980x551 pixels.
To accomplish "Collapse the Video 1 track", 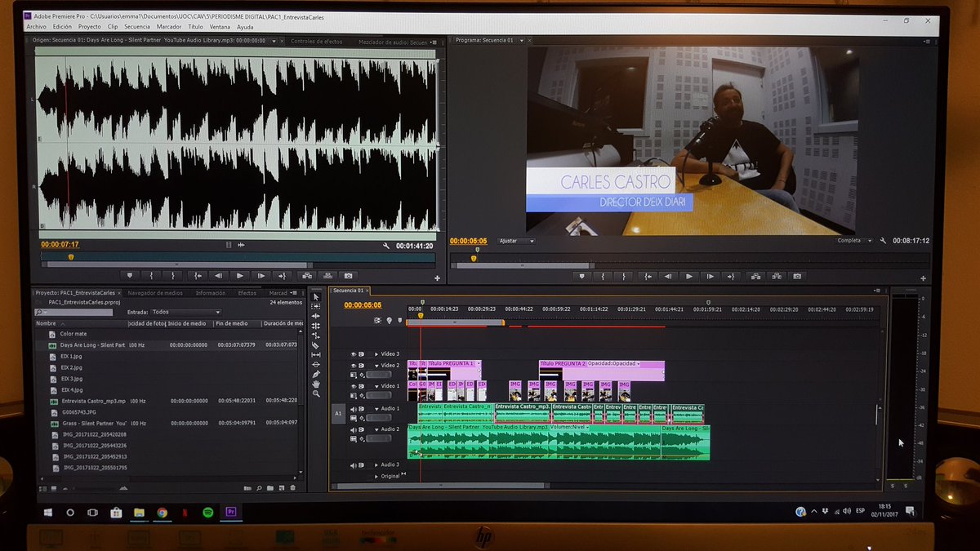I will point(376,386).
